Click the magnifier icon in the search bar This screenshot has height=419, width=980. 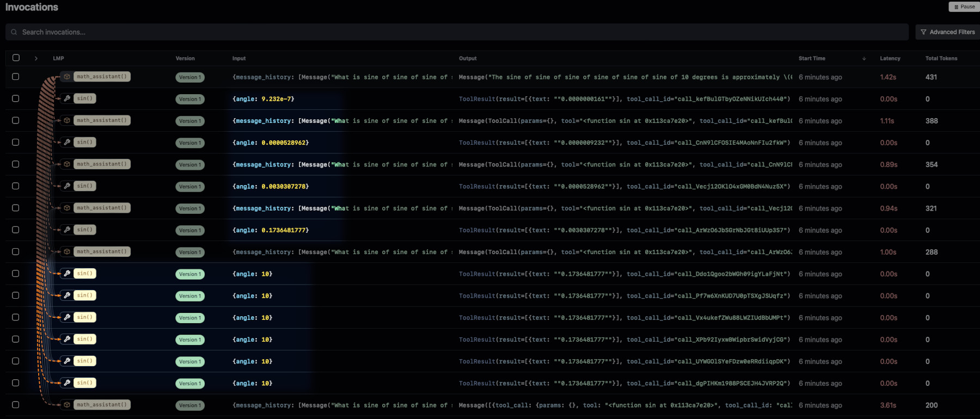click(x=14, y=32)
